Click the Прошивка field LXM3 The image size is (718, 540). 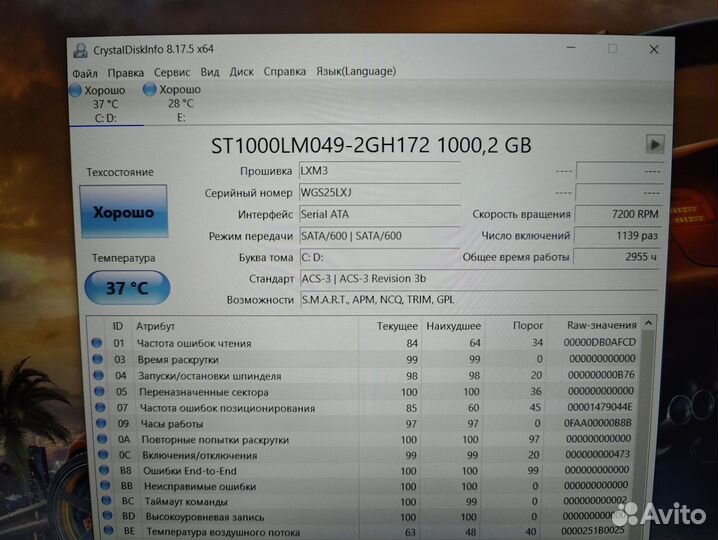click(x=380, y=171)
